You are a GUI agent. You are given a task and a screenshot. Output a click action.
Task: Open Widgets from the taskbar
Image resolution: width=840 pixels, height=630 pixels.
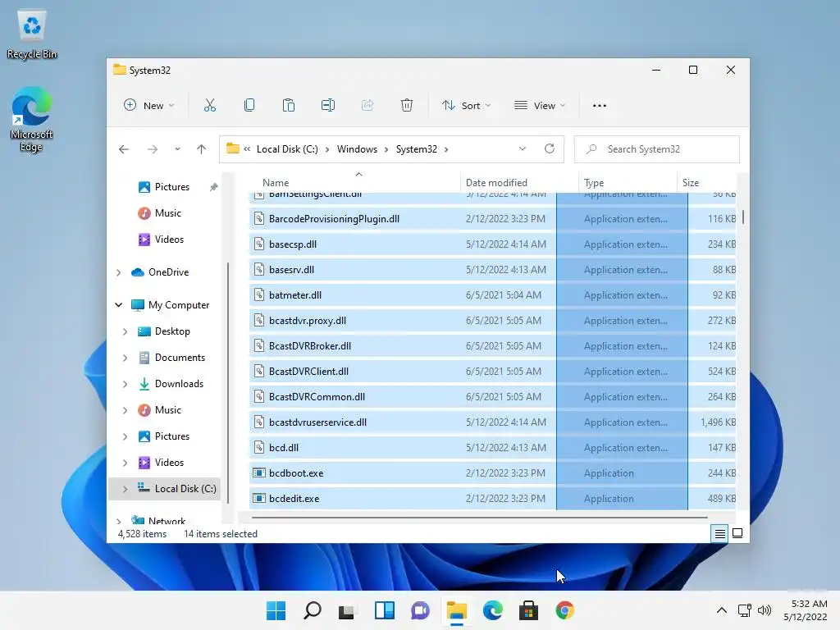click(x=385, y=610)
